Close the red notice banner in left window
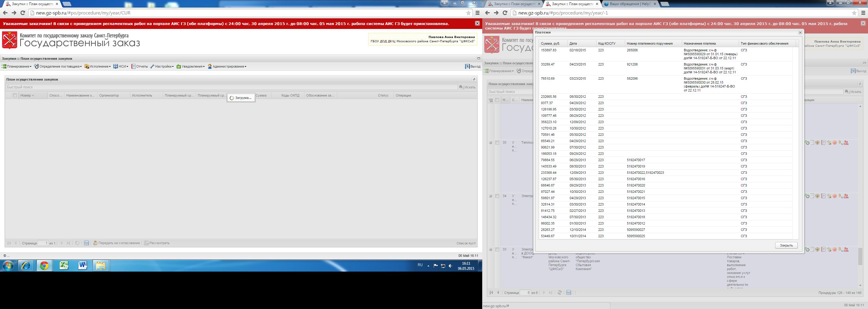Image resolution: width=868 pixels, height=309 pixels. pyautogui.click(x=477, y=23)
